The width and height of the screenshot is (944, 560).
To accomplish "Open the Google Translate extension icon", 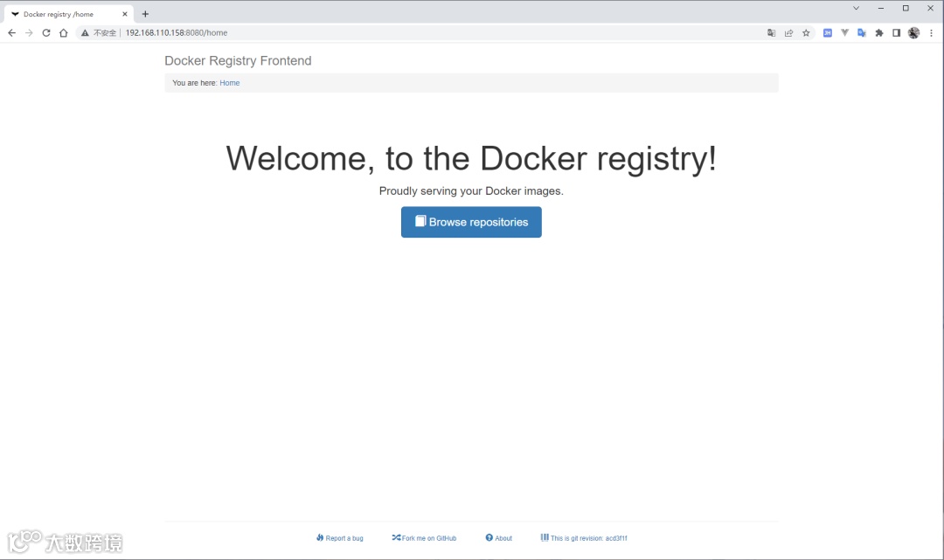I will [x=862, y=33].
